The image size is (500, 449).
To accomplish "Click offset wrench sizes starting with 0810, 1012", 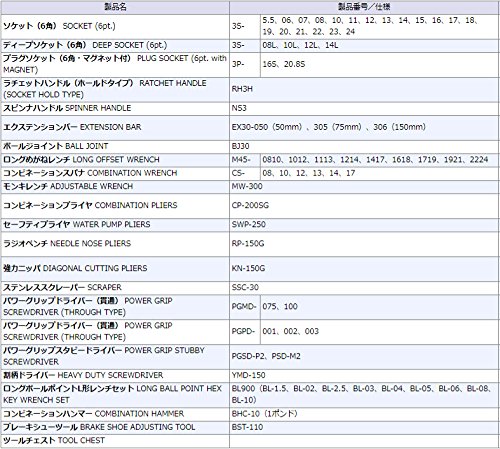I will coord(379,160).
